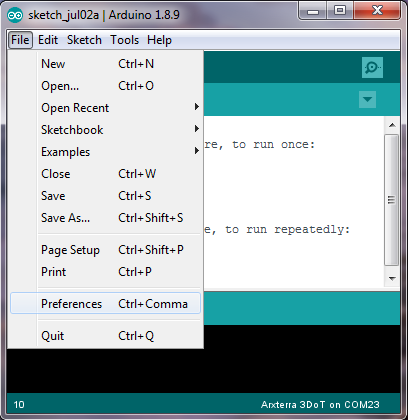
Task: Open Preferences from the File menu
Action: (x=105, y=303)
